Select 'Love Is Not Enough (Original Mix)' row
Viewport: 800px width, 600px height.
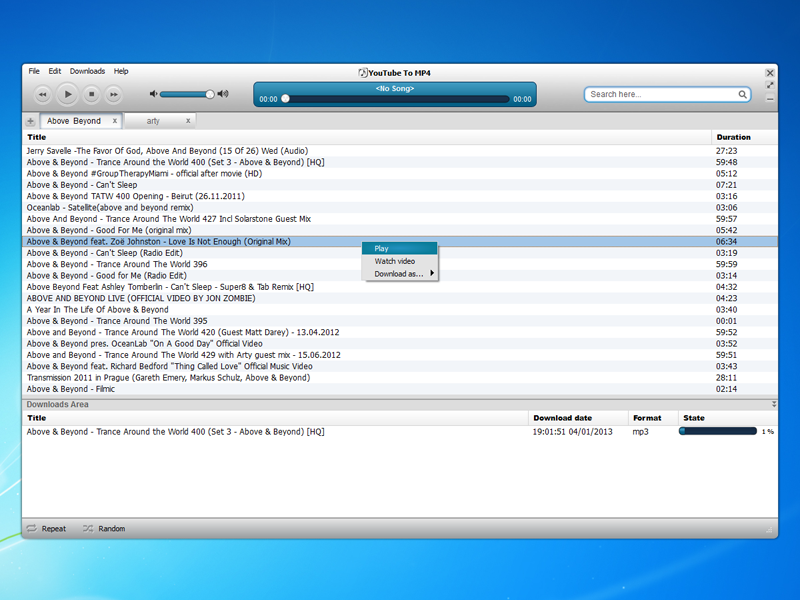[x=400, y=242]
